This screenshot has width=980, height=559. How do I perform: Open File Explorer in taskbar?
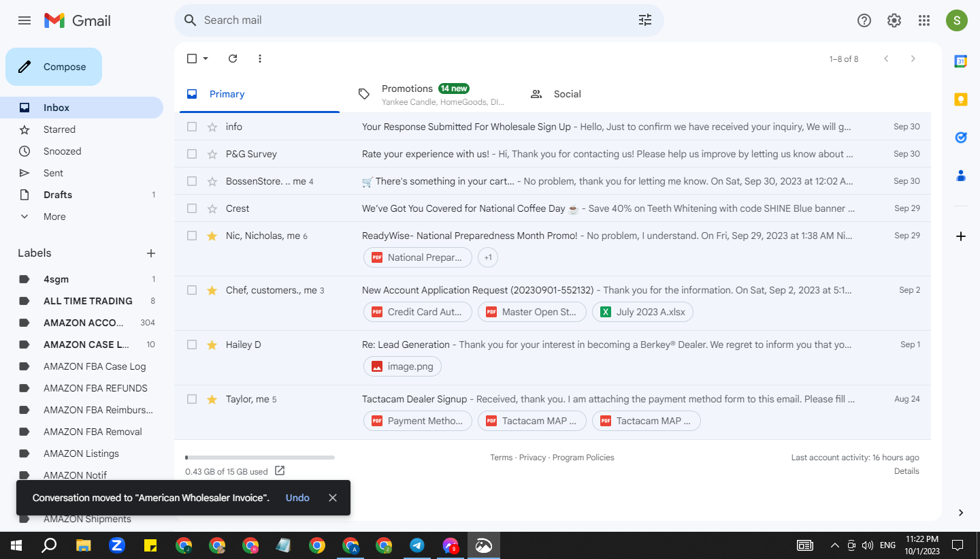point(83,545)
